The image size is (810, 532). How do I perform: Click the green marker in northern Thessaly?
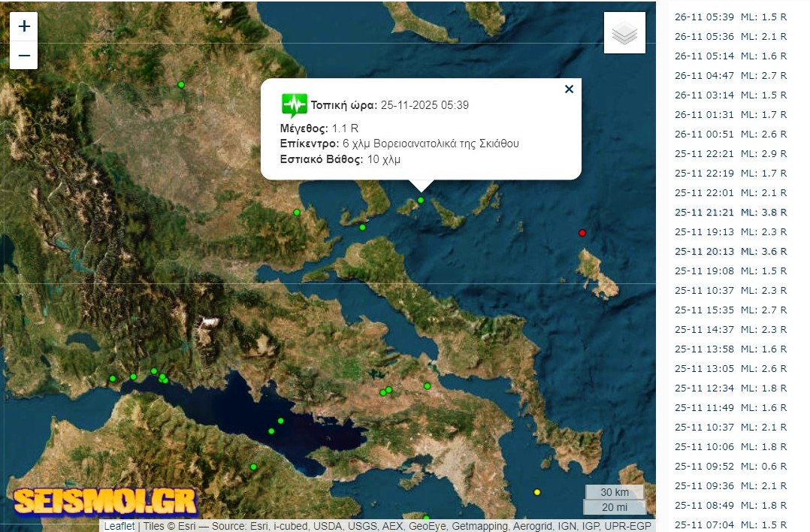coord(181,85)
